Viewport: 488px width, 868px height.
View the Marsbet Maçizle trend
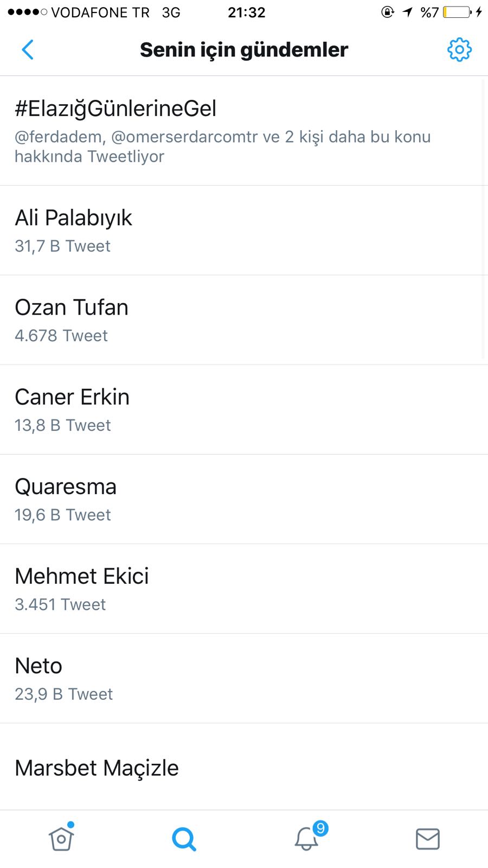click(x=97, y=768)
